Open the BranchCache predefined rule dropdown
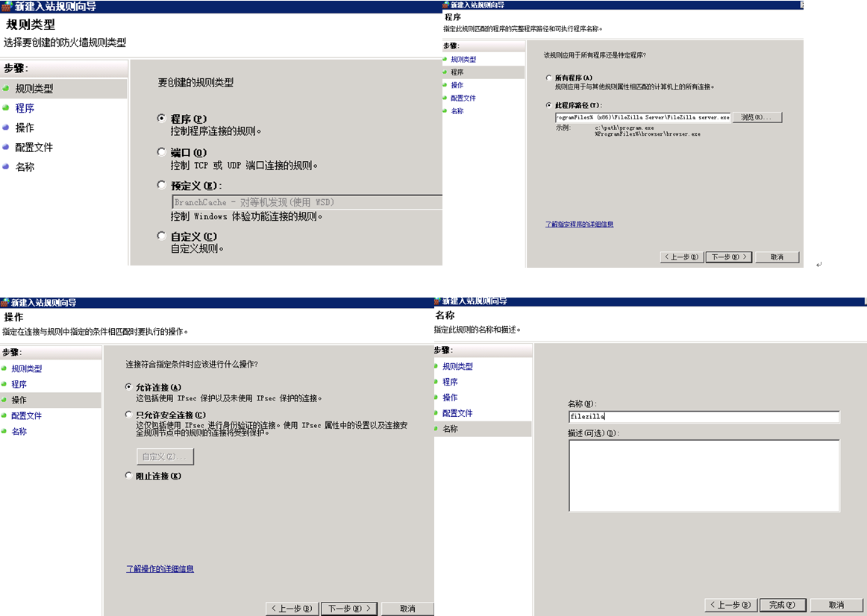The image size is (867, 616). click(306, 202)
